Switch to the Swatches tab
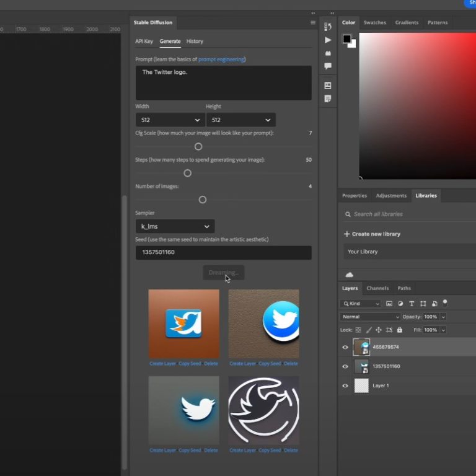Screen dimensions: 476x476 [374, 22]
